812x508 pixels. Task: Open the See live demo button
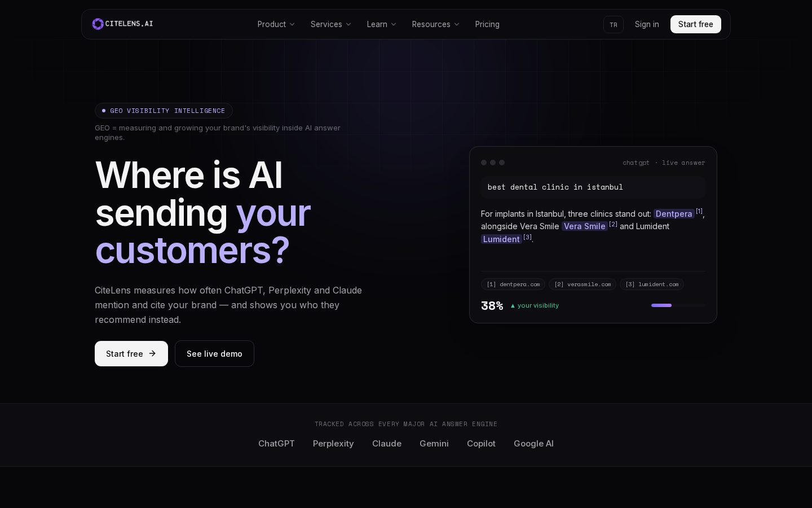coord(214,353)
